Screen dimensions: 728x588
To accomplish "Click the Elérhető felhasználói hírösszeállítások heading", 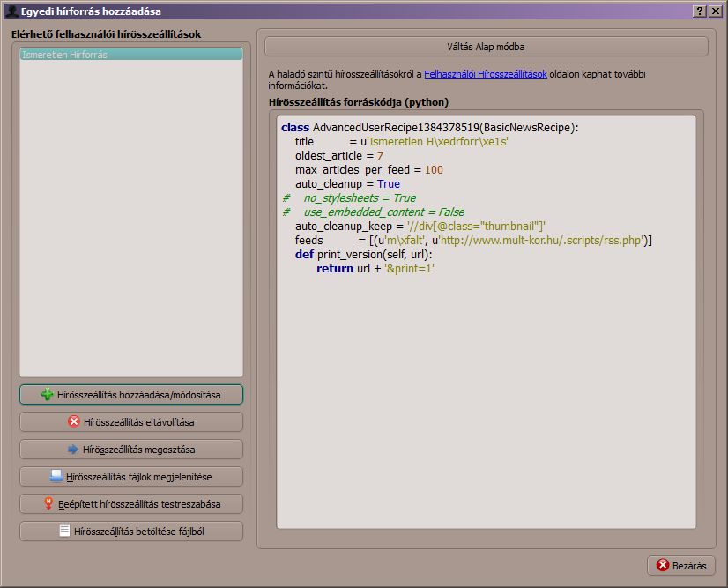I will [107, 34].
